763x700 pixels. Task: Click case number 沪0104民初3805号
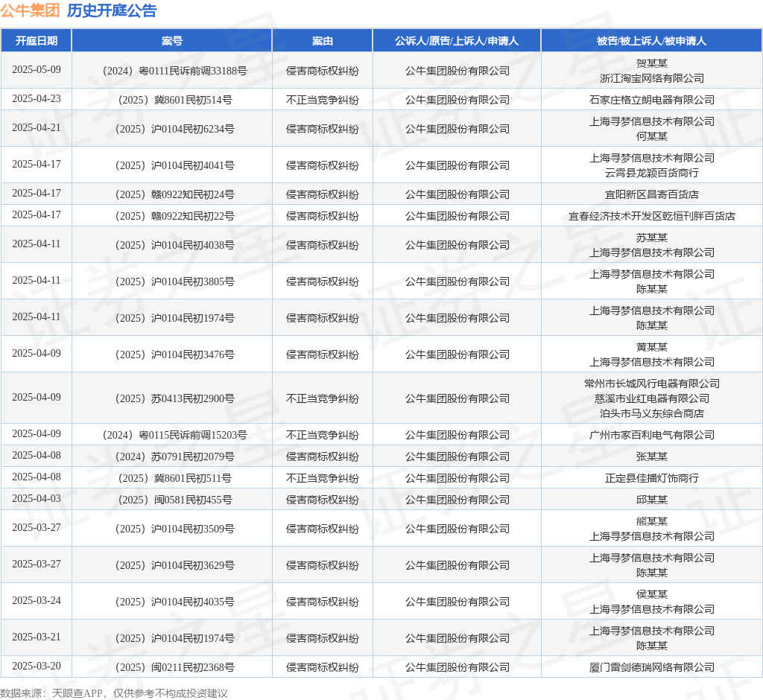click(x=174, y=281)
